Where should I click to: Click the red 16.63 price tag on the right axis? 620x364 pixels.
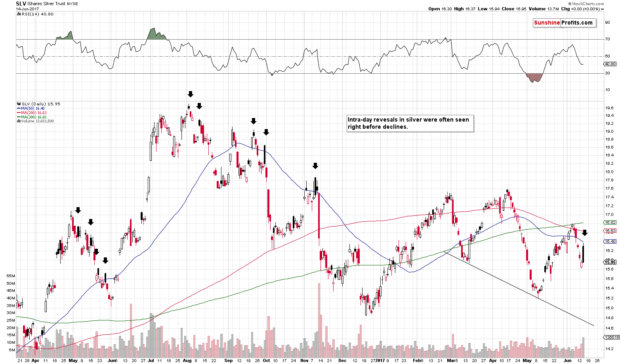click(x=610, y=231)
